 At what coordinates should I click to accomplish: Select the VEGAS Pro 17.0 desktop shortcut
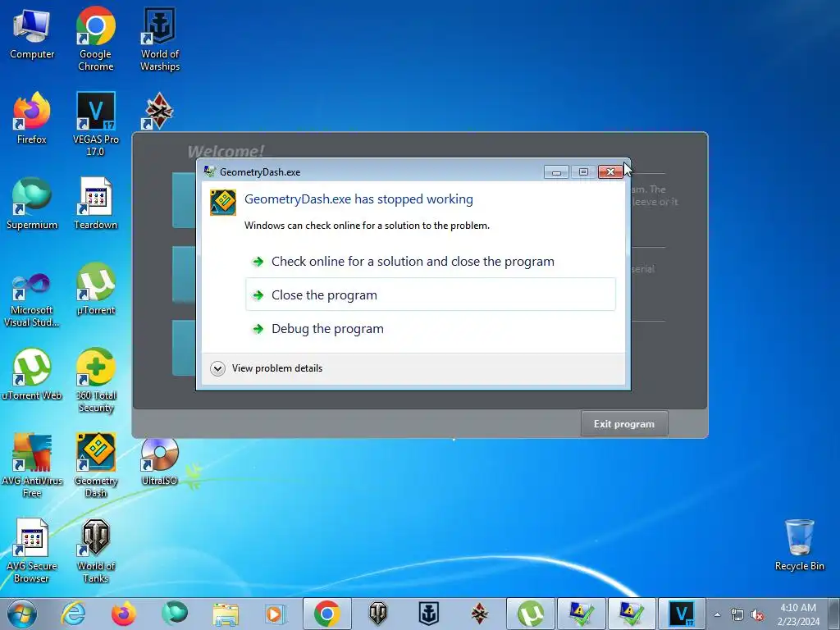click(x=95, y=124)
